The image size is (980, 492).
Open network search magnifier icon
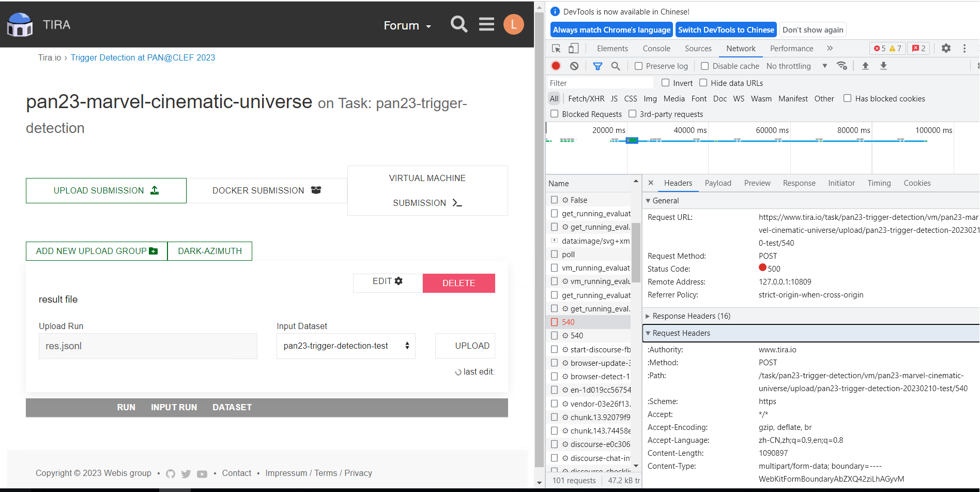click(x=616, y=66)
